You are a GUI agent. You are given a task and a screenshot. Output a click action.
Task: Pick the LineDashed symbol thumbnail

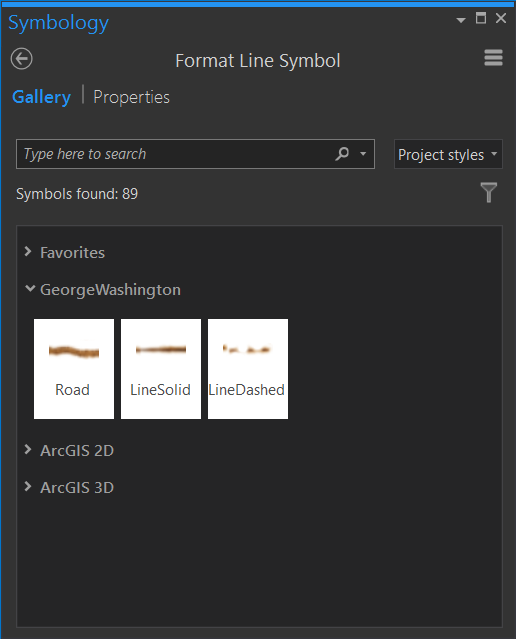(248, 369)
